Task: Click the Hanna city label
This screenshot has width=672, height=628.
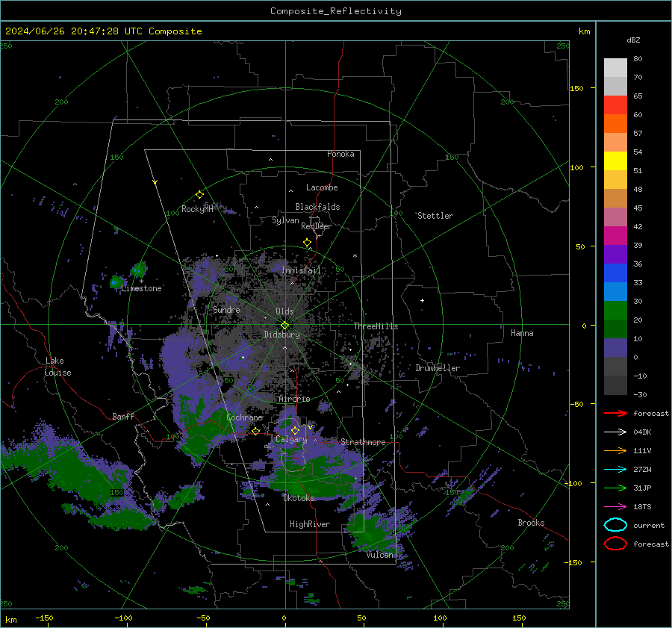Action: point(522,333)
